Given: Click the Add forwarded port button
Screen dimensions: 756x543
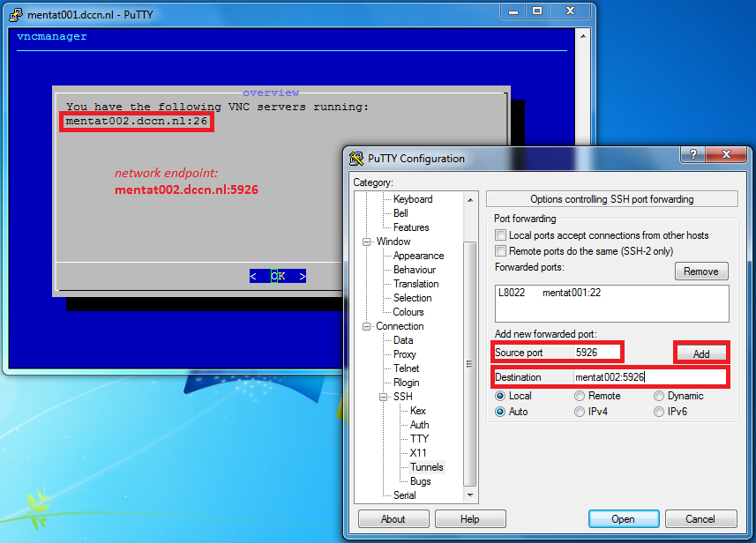Looking at the screenshot, I should pyautogui.click(x=701, y=353).
